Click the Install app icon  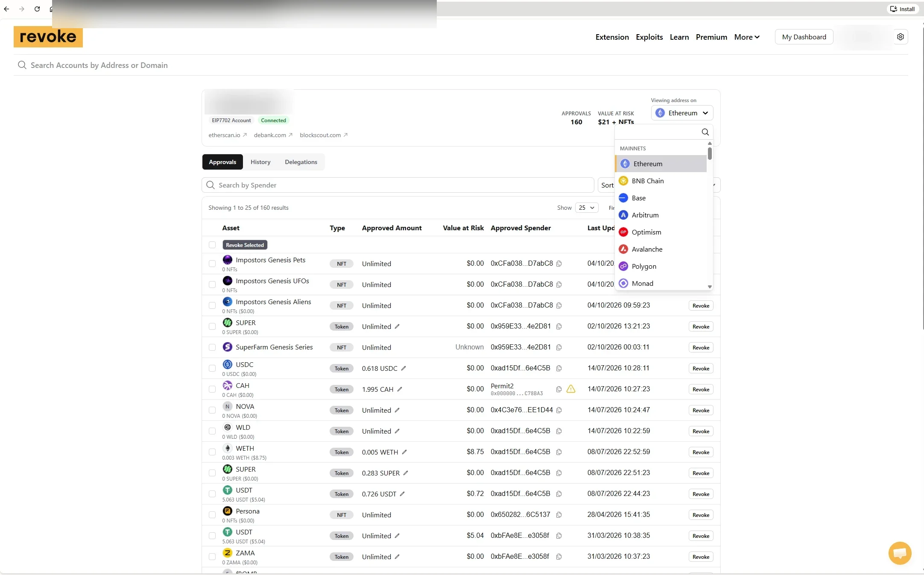click(903, 9)
